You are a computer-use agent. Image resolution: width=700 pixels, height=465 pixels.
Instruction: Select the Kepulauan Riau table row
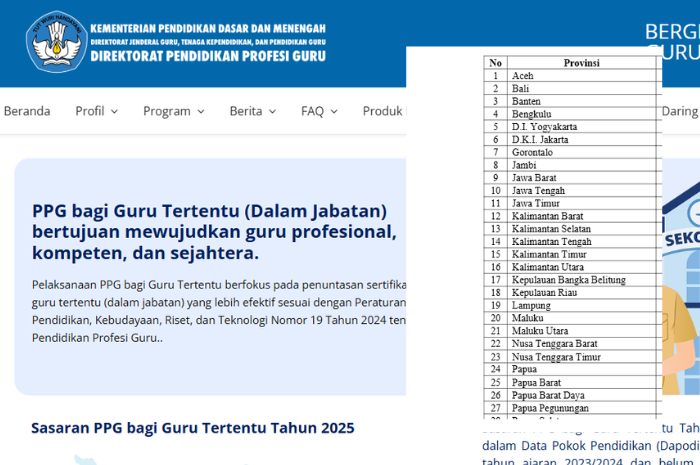pos(570,293)
